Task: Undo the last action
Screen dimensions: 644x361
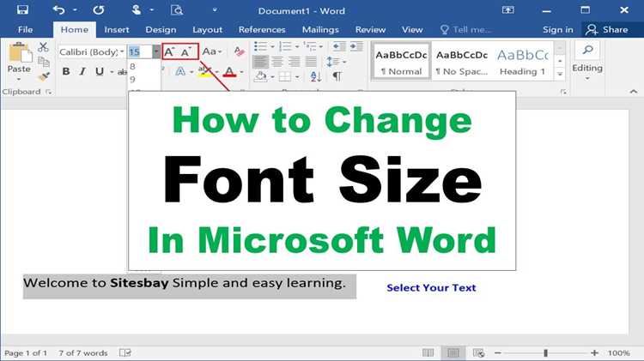Action: pos(58,9)
